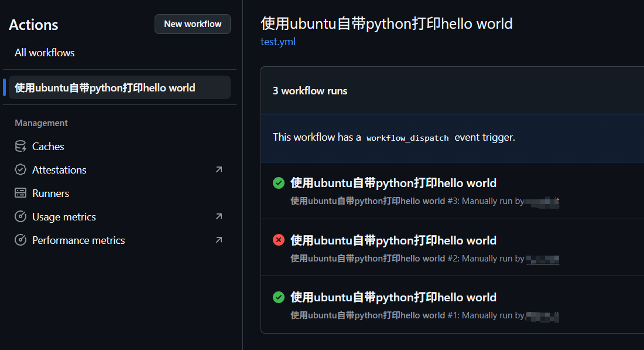Viewport: 644px width, 350px height.
Task: Click the Runners server icon
Action: (x=20, y=193)
